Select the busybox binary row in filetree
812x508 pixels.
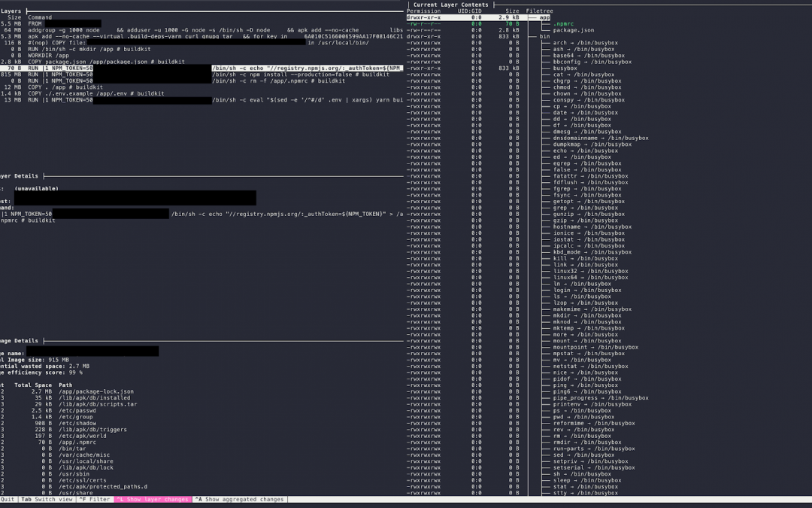click(565, 68)
